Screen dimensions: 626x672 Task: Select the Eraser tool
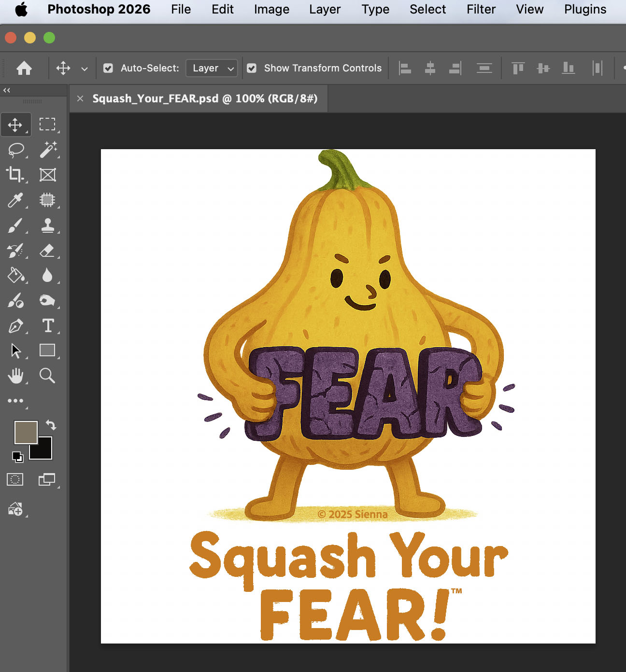[47, 250]
